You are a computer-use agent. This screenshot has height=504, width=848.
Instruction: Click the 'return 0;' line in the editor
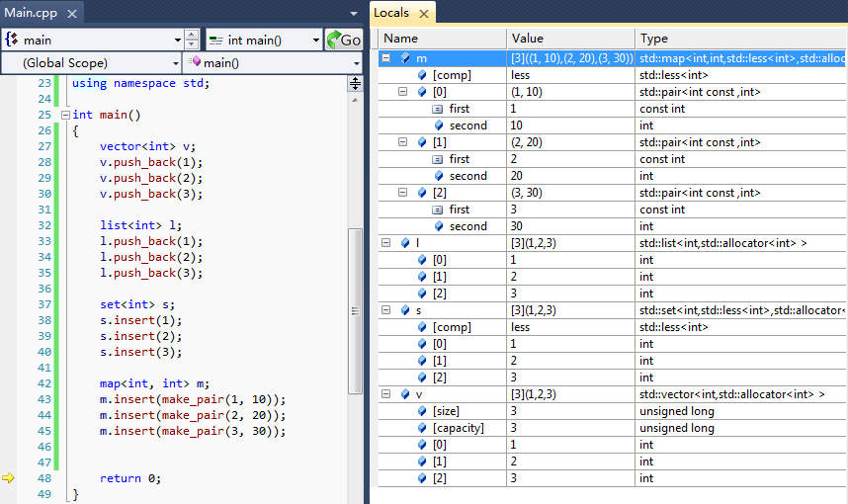tap(130, 478)
